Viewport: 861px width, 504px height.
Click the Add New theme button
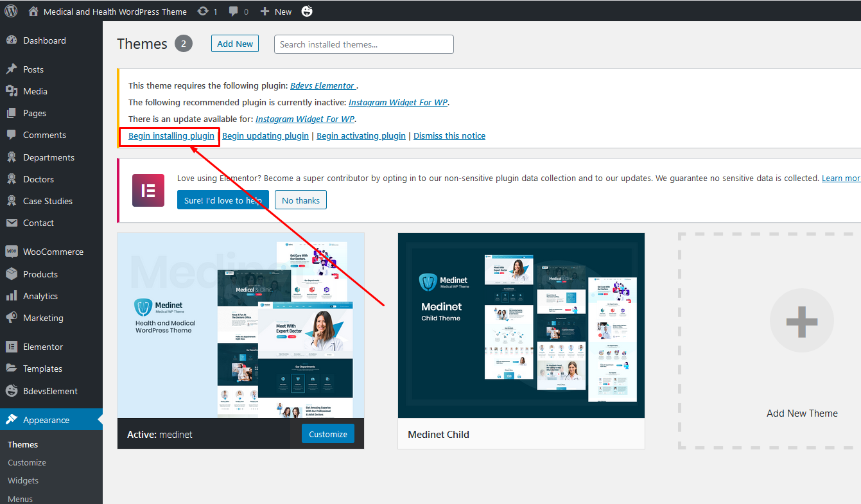click(235, 44)
